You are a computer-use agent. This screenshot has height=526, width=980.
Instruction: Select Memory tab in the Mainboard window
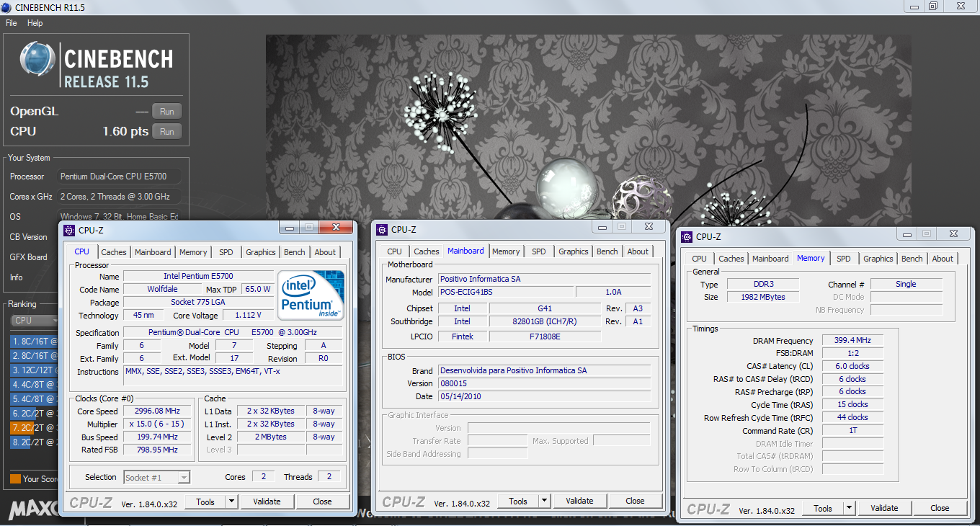(506, 251)
